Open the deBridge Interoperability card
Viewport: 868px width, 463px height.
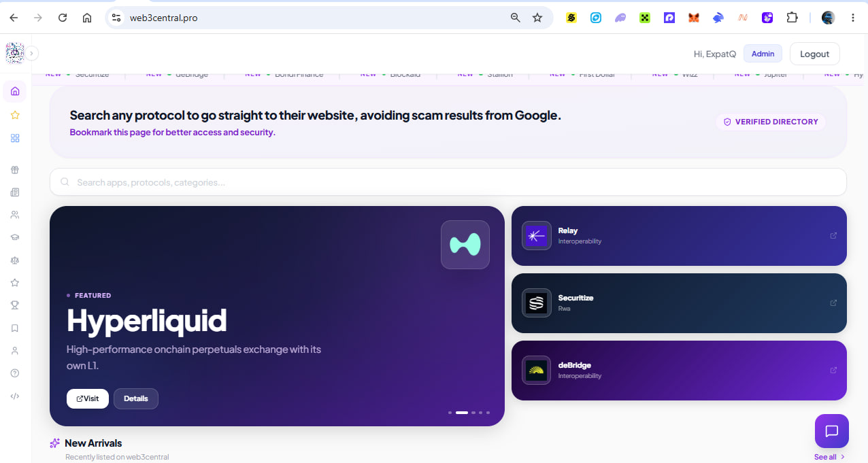tap(679, 371)
